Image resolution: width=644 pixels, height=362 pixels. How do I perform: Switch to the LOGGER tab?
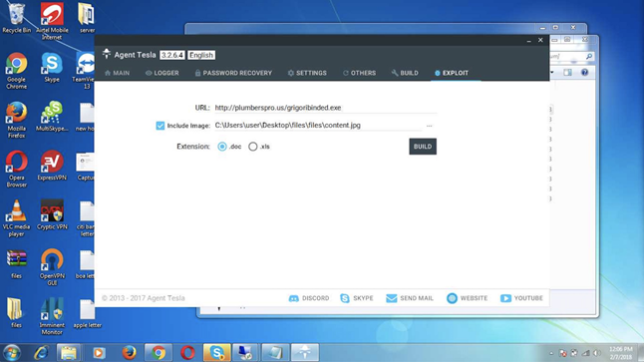161,73
